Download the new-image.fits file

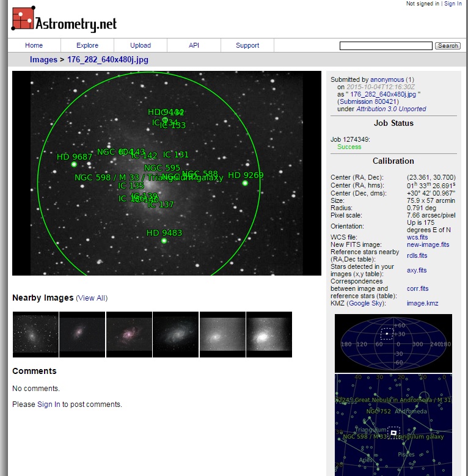pyautogui.click(x=428, y=244)
